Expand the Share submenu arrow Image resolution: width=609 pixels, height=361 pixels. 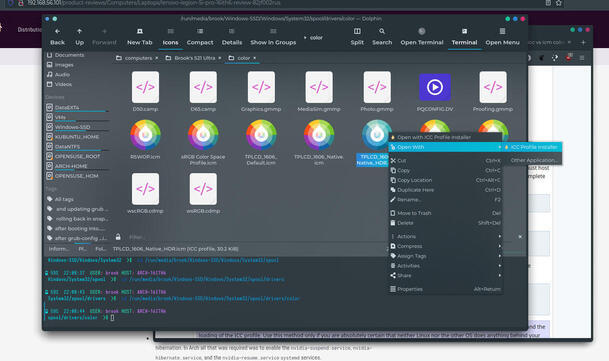(x=499, y=276)
